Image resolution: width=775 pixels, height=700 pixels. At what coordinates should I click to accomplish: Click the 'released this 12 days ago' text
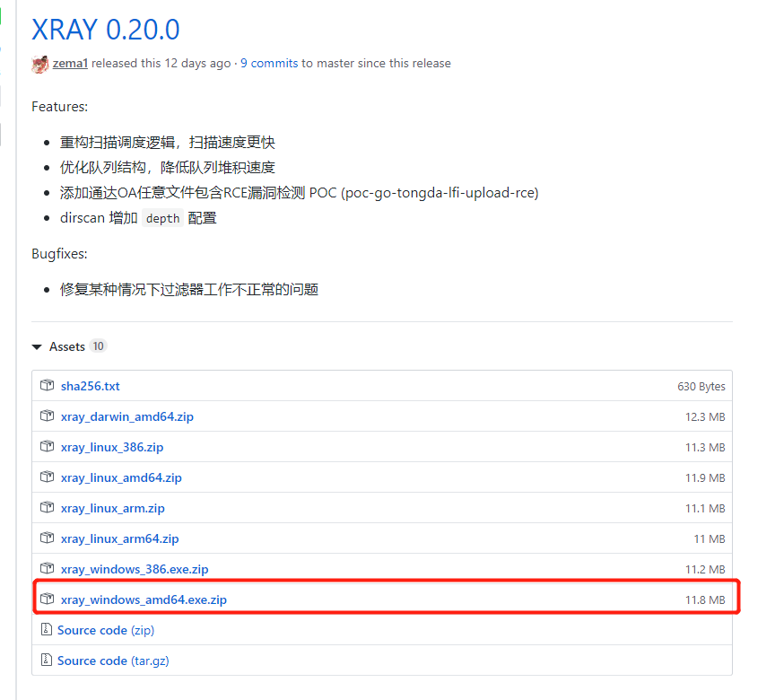(x=161, y=64)
